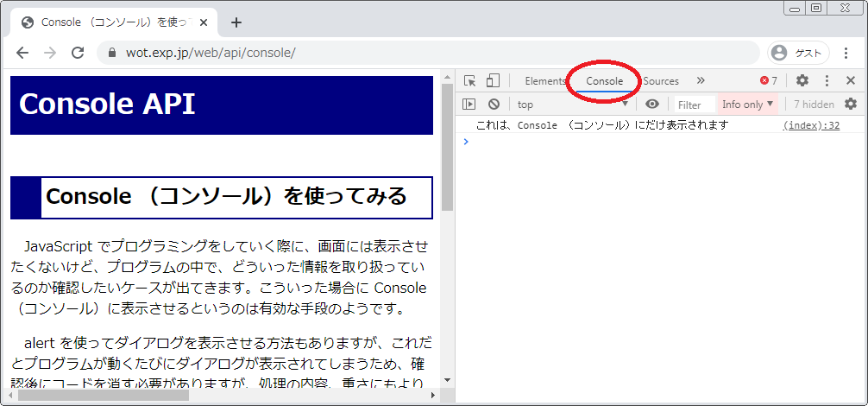Open the Chrome three-dot menu
The height and width of the screenshot is (406, 868).
pyautogui.click(x=846, y=53)
